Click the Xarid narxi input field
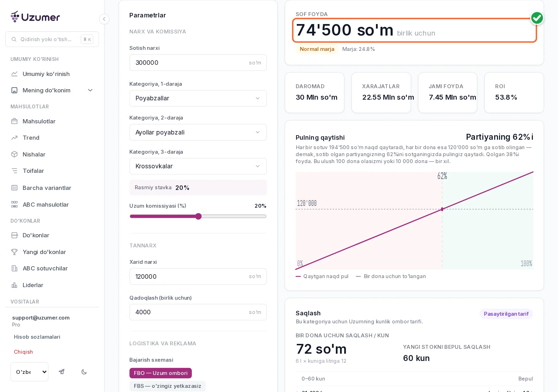The width and height of the screenshot is (558, 392). click(x=198, y=276)
